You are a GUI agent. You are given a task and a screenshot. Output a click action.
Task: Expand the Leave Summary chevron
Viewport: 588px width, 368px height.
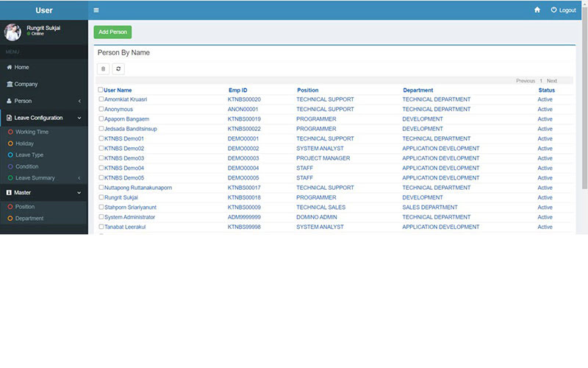(79, 178)
